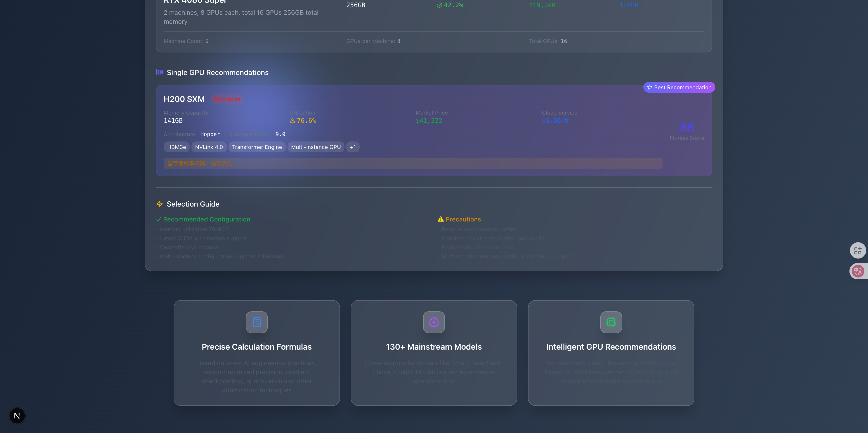868x433 pixels.
Task: Click the Machine Count: 2 entry
Action: point(186,41)
